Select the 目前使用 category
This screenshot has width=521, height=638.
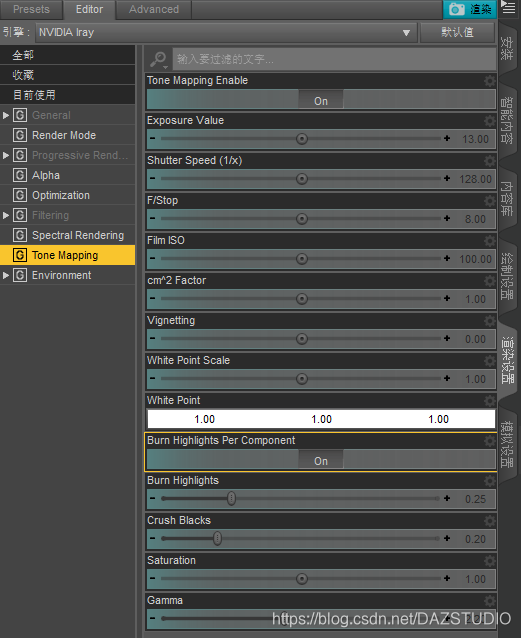pyautogui.click(x=68, y=95)
